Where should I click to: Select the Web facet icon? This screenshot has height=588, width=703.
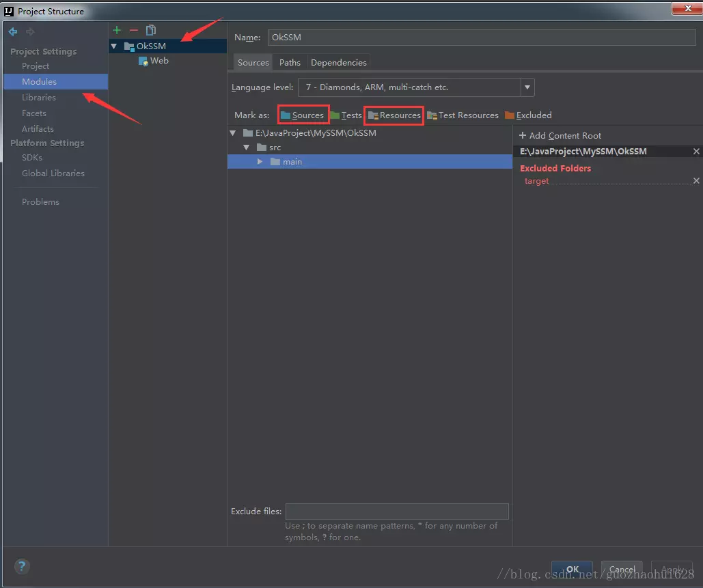coord(143,61)
